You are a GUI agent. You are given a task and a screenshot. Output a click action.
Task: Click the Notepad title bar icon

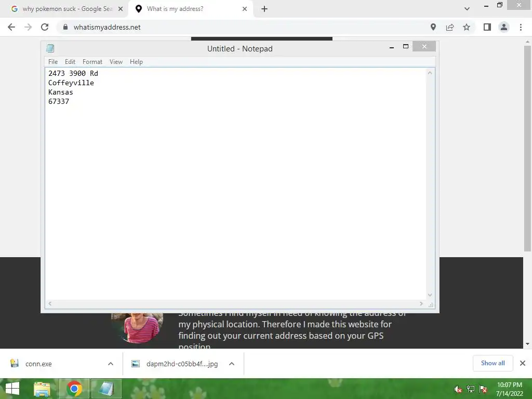pyautogui.click(x=50, y=48)
